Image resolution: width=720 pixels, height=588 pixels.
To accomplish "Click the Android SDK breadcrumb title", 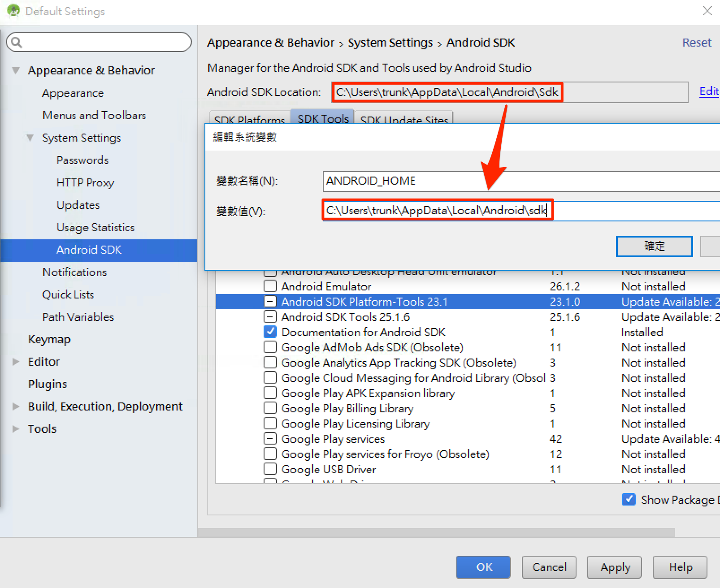I will tap(481, 43).
